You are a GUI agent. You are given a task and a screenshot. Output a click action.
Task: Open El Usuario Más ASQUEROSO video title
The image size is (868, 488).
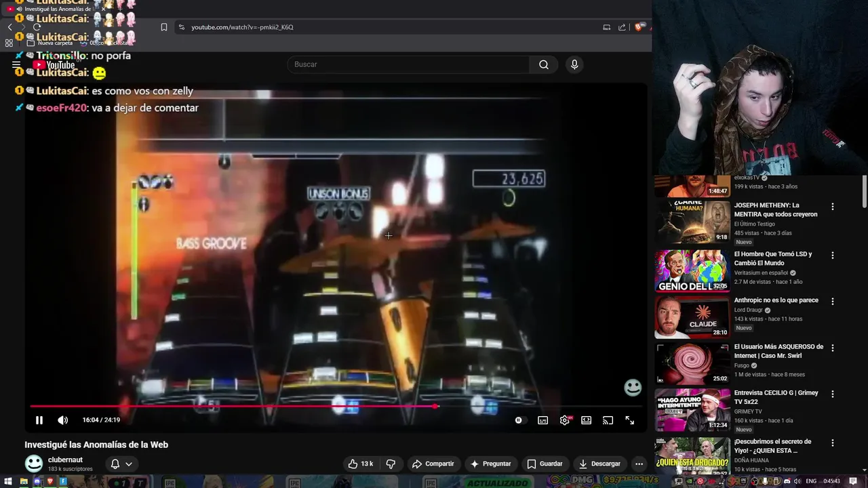778,351
